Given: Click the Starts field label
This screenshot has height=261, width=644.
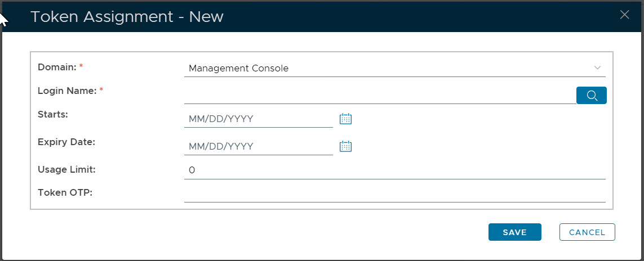Looking at the screenshot, I should pyautogui.click(x=52, y=114).
